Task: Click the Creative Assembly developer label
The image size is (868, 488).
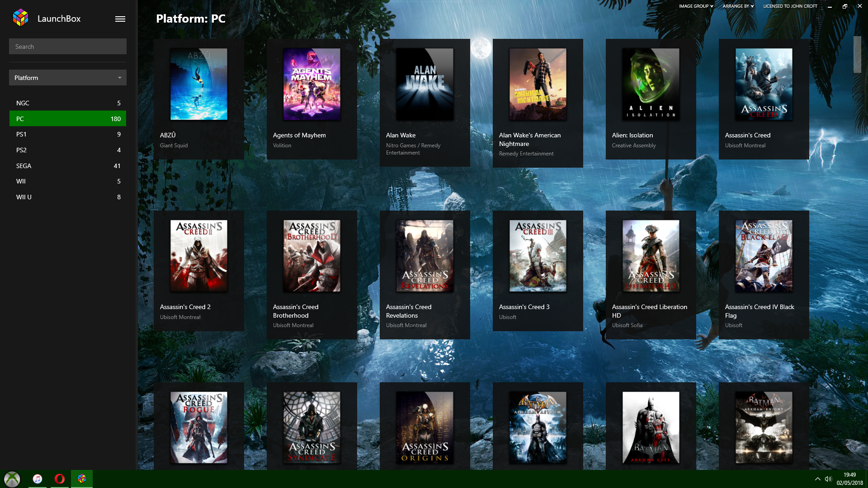Action: pyautogui.click(x=634, y=145)
